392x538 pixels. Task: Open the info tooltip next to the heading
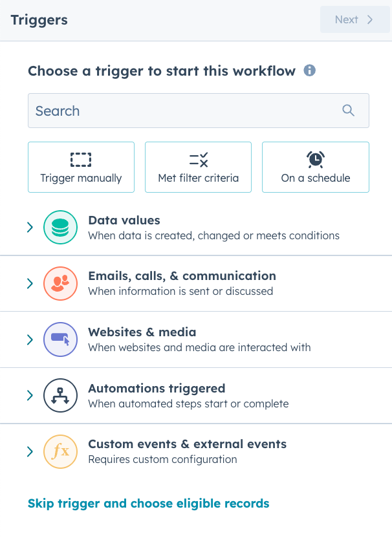[309, 71]
